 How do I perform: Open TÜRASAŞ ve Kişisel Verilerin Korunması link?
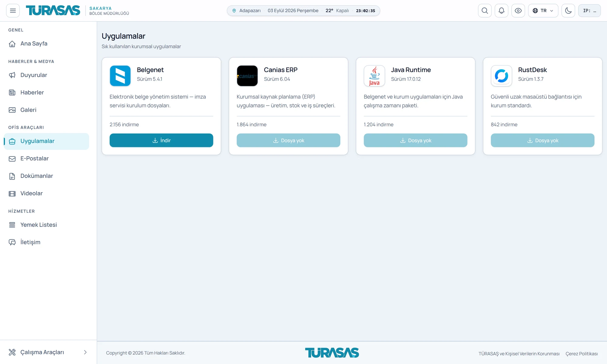(519, 354)
